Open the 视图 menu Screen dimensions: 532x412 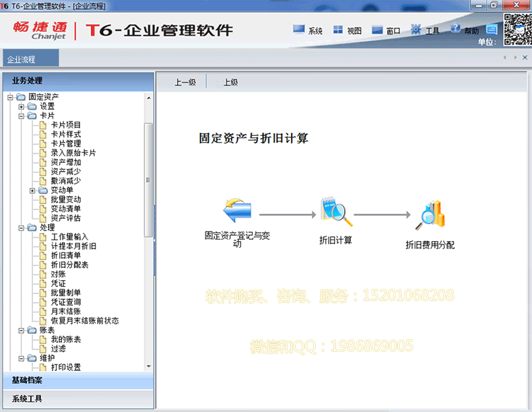(x=354, y=31)
